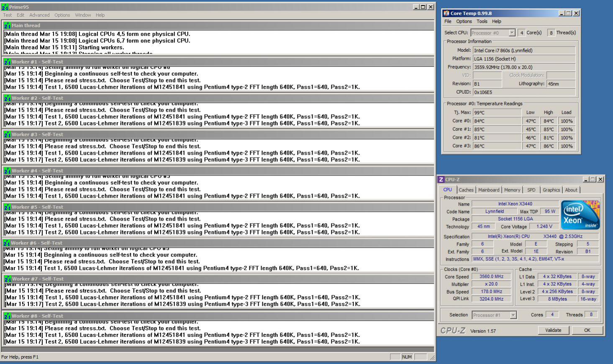
Task: Open the Tools menu in Core Temp
Action: (x=482, y=21)
